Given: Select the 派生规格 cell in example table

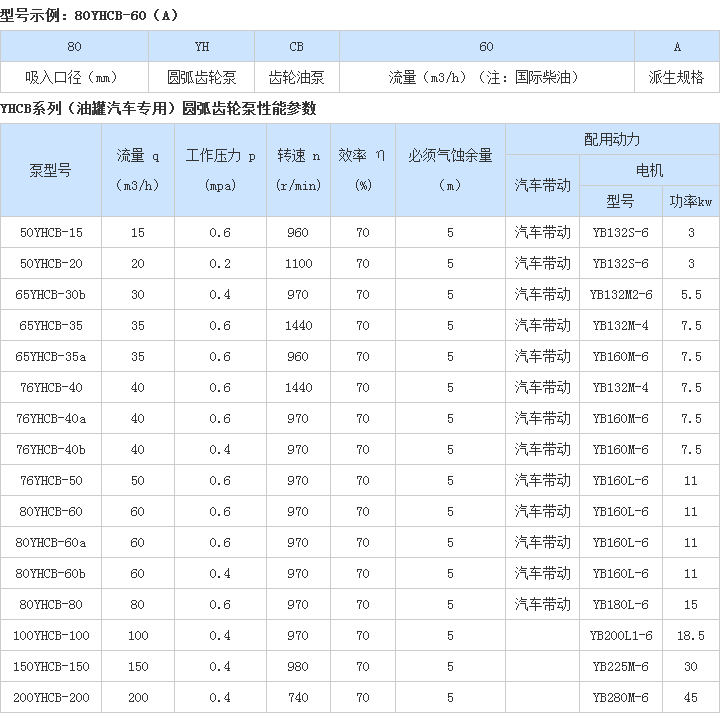Looking at the screenshot, I should (x=677, y=76).
